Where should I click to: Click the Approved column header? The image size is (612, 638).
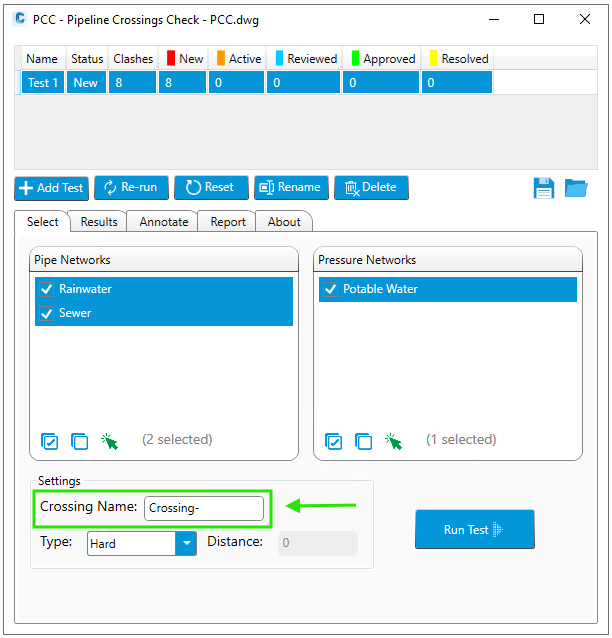tap(382, 59)
